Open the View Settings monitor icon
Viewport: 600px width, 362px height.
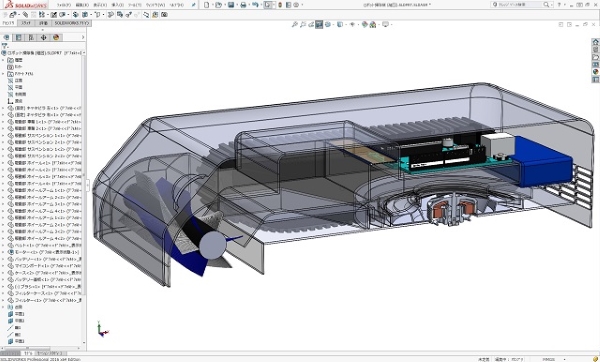(x=385, y=24)
